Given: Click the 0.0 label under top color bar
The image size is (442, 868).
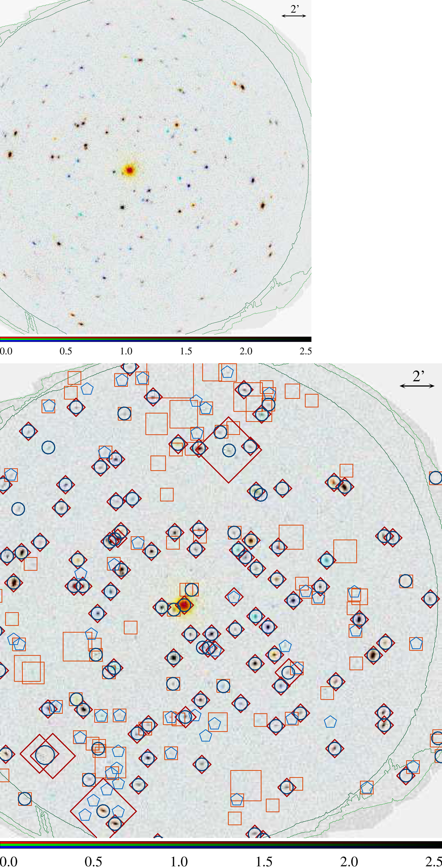Looking at the screenshot, I should point(6,351).
